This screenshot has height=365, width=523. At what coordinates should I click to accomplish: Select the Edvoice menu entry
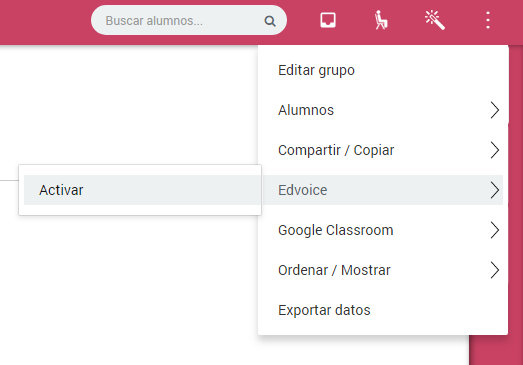pos(383,190)
